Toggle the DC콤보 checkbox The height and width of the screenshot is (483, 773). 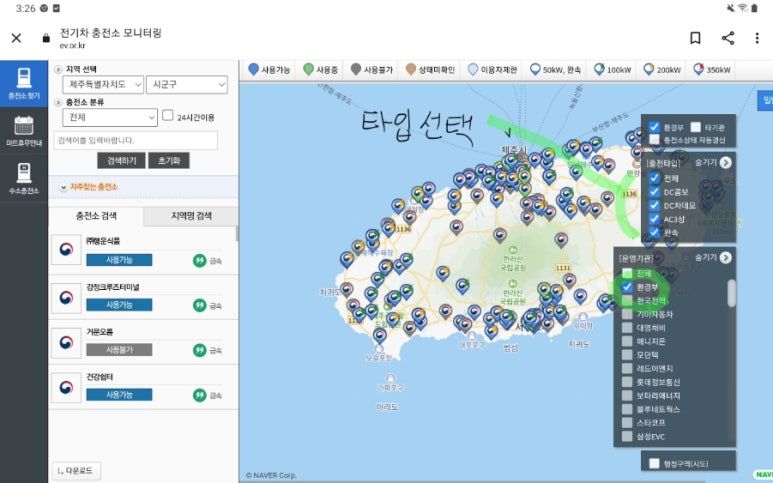(654, 192)
